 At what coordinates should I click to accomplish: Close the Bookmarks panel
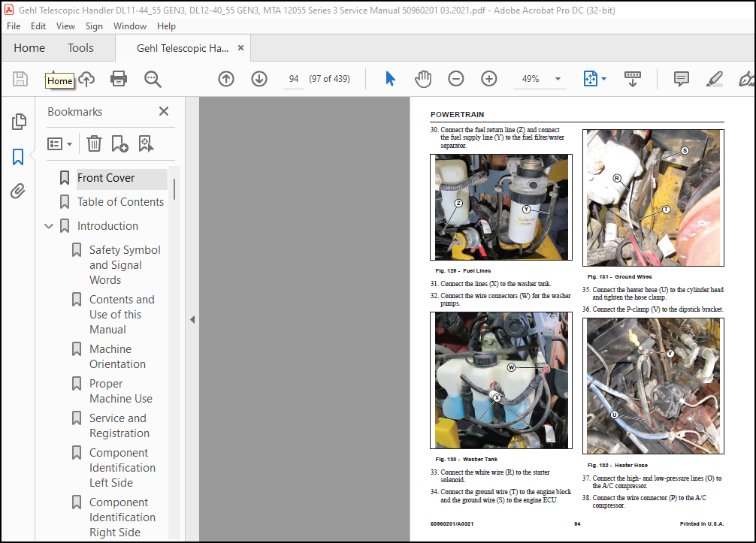click(x=164, y=111)
